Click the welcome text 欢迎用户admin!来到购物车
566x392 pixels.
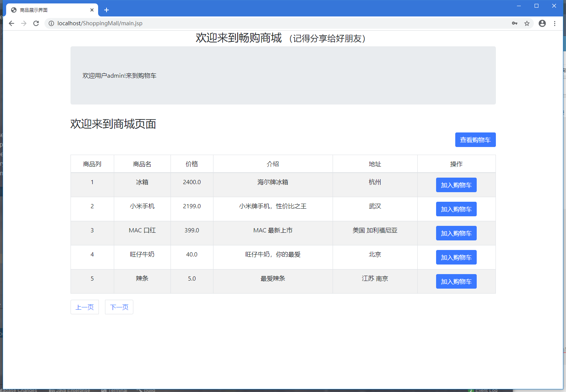[x=120, y=76]
